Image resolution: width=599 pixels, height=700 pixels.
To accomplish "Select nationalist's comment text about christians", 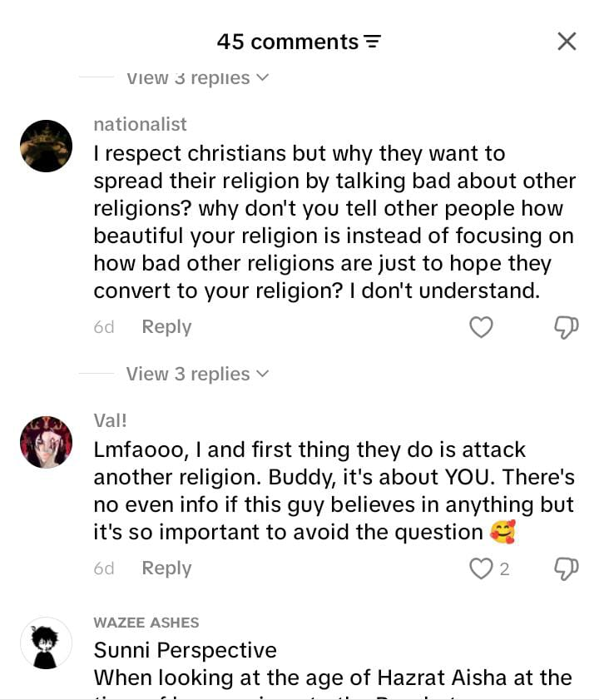I will pyautogui.click(x=334, y=222).
